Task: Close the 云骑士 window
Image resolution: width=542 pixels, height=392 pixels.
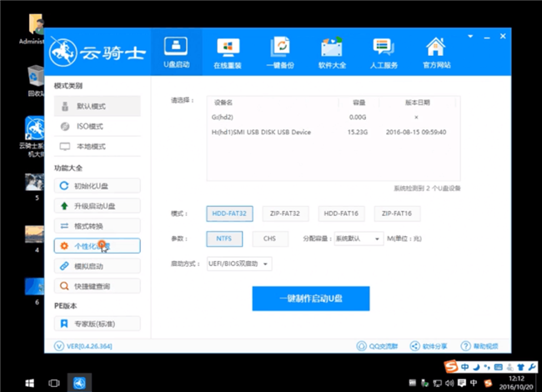Action: (503, 36)
